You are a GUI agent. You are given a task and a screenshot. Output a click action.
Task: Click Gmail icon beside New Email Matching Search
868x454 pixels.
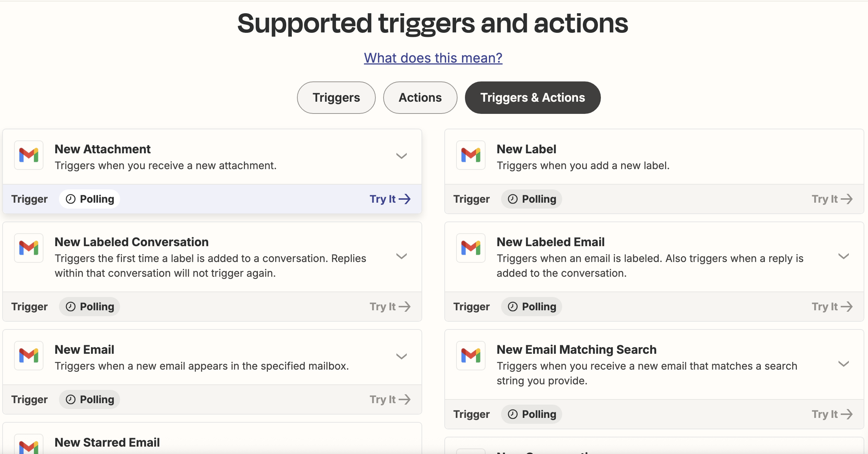pyautogui.click(x=471, y=356)
